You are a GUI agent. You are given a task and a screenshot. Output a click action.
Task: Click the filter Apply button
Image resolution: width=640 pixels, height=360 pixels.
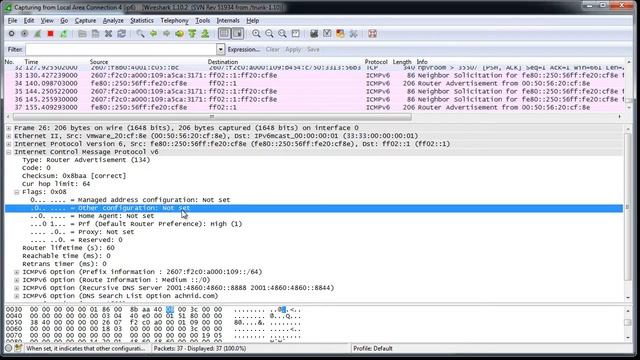pyautogui.click(x=293, y=49)
